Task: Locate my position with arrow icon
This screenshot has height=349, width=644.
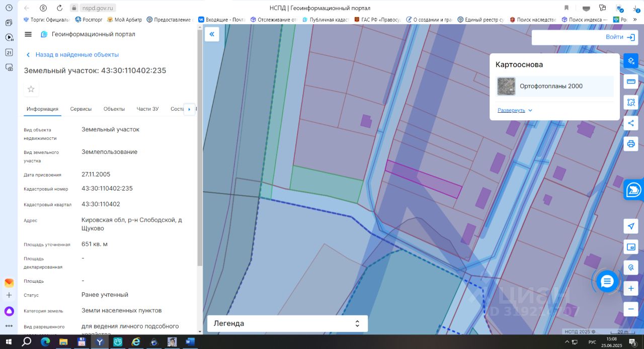Action: click(631, 226)
